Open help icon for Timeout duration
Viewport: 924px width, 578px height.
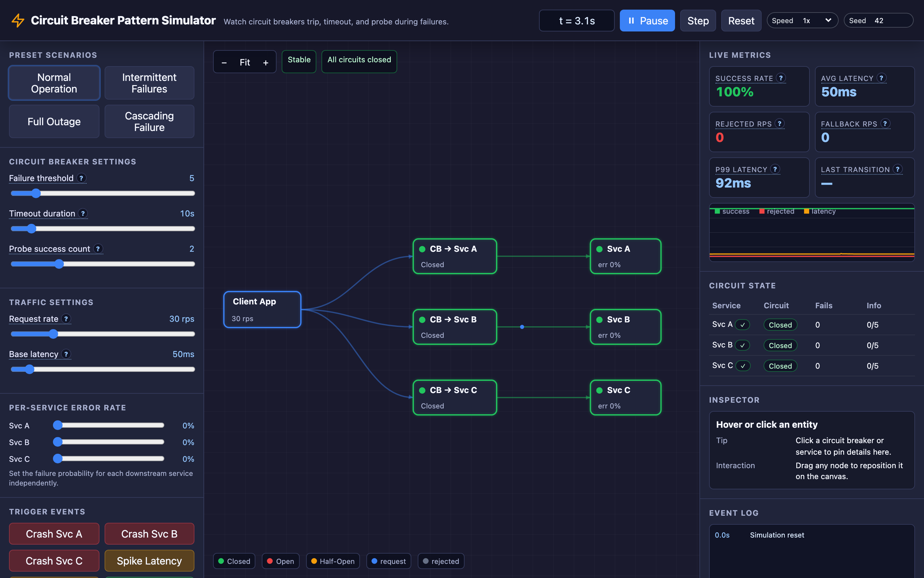tap(83, 213)
